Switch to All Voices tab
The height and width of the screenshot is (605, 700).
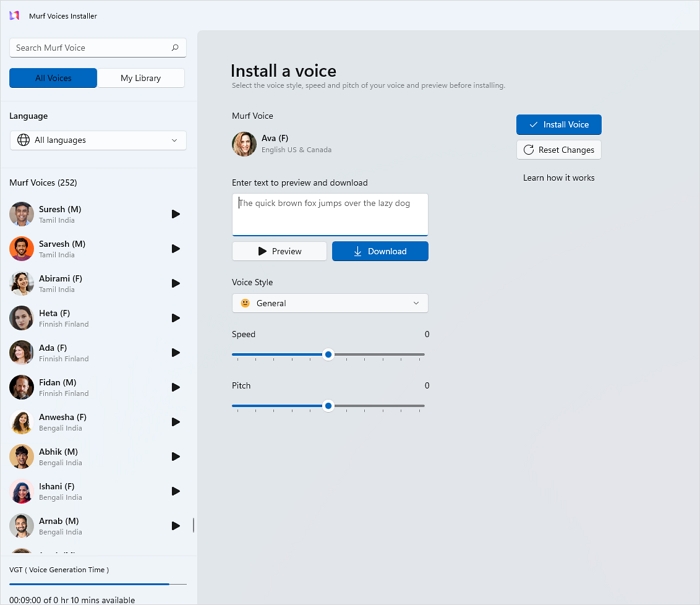[x=53, y=78]
